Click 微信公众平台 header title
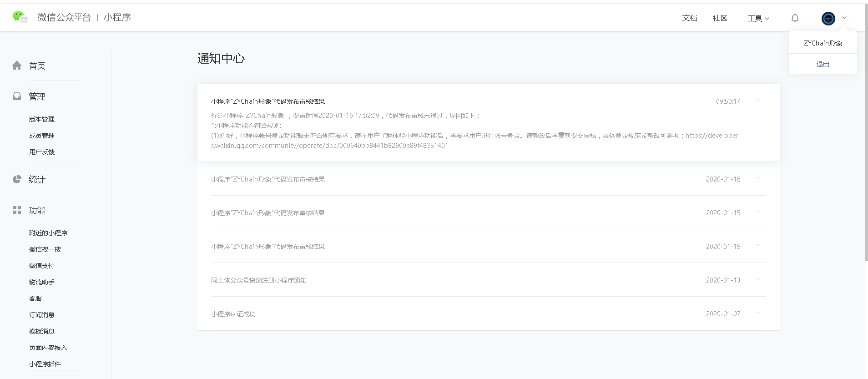Screen dimensions: 868x379 point(64,17)
